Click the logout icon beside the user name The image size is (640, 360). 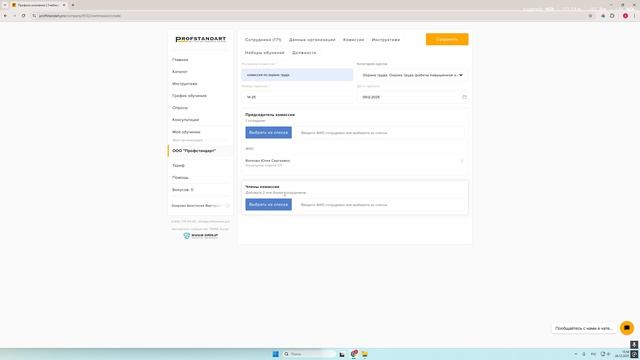227,206
